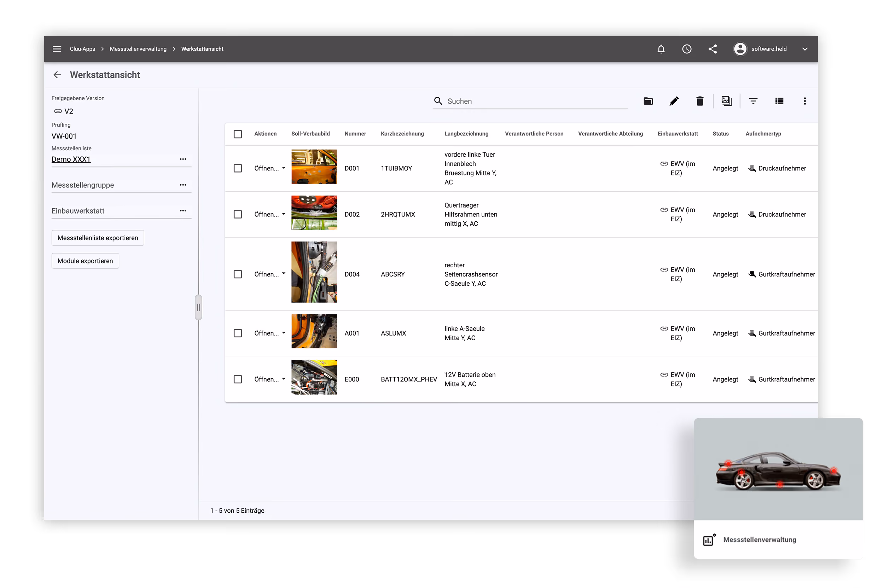This screenshot has width=884, height=588.
Task: Open Messstellengruppe options ellipsis
Action: click(x=183, y=185)
